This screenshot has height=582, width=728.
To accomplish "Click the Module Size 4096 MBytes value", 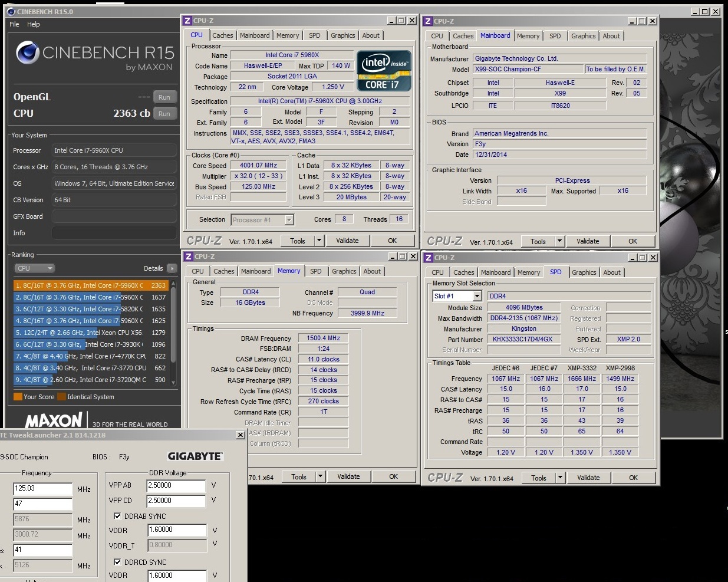I will pos(524,308).
